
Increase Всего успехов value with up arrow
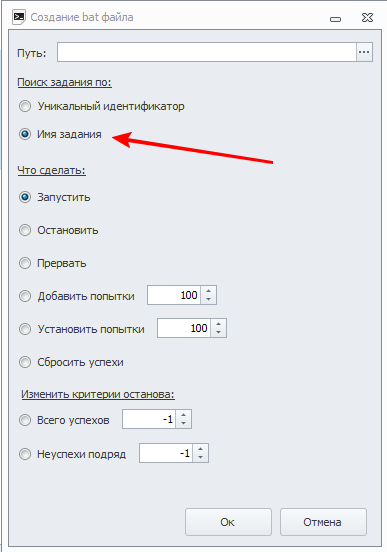[x=183, y=415]
